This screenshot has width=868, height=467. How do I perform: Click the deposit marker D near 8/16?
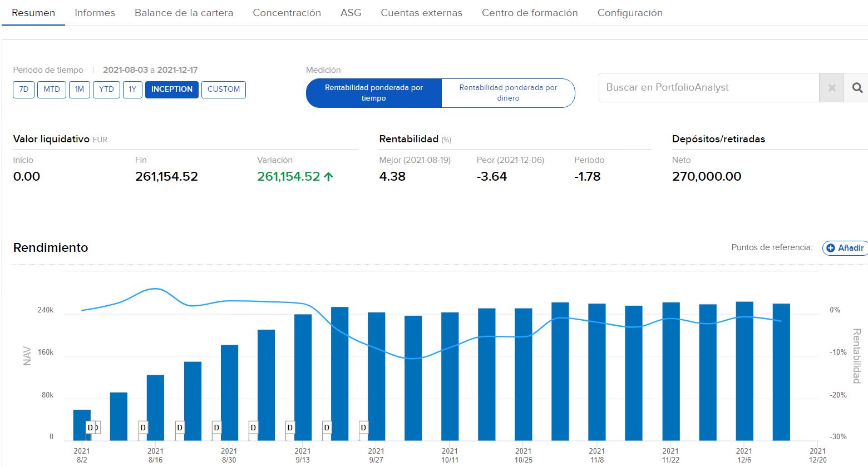[x=143, y=428]
